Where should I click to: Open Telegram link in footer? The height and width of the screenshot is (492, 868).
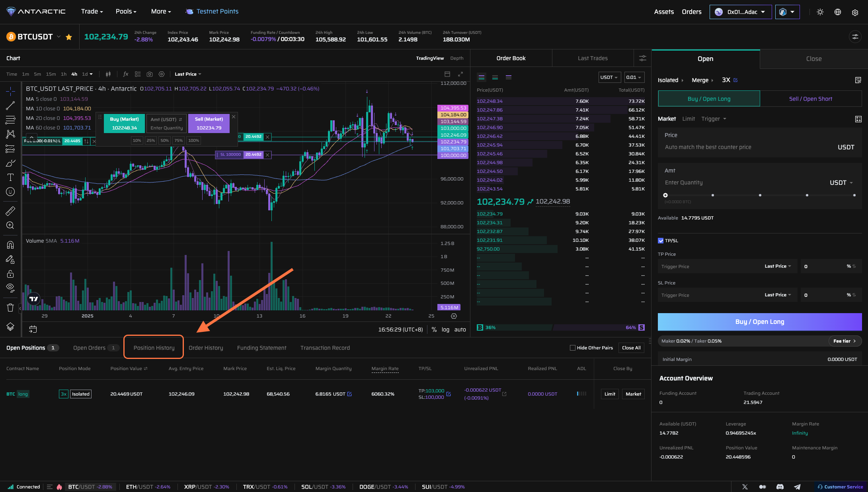[798, 487]
